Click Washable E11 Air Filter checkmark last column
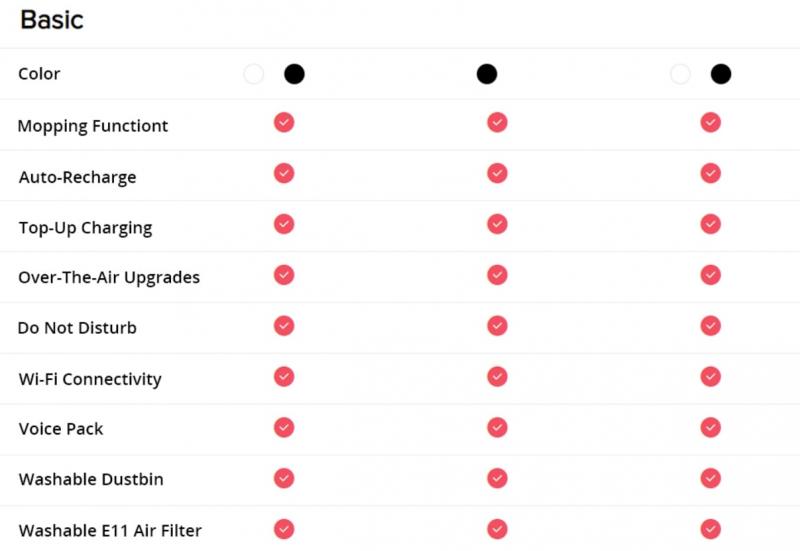 coord(711,529)
